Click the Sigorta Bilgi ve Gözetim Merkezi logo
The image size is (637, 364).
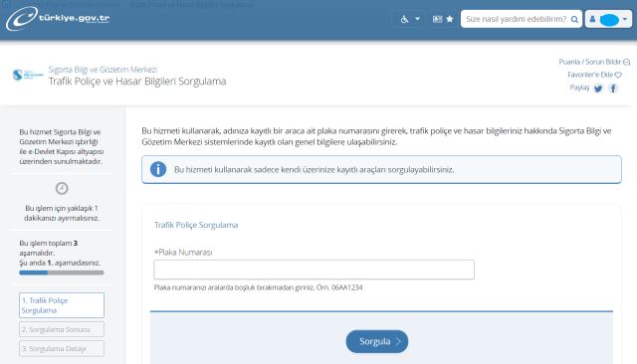pos(28,75)
